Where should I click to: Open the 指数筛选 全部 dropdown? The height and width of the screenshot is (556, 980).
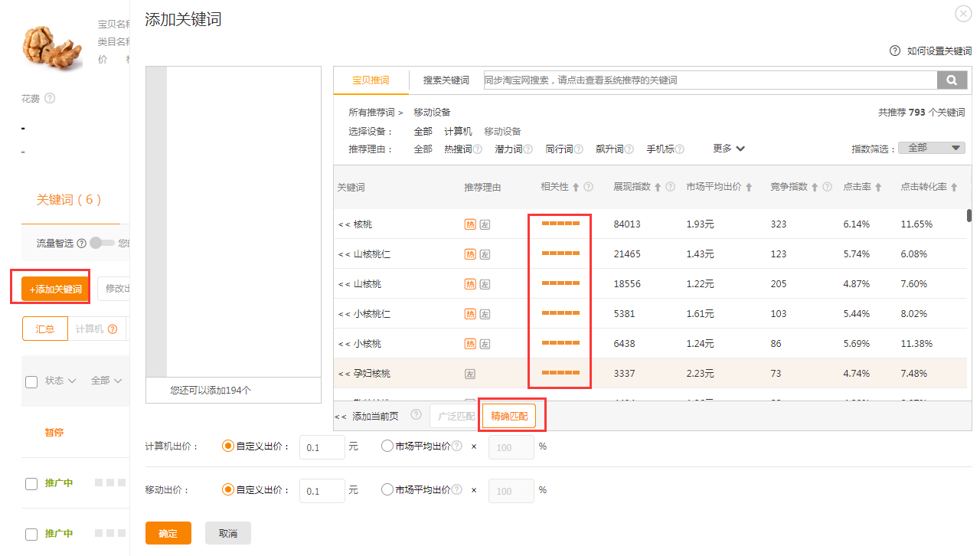point(931,148)
